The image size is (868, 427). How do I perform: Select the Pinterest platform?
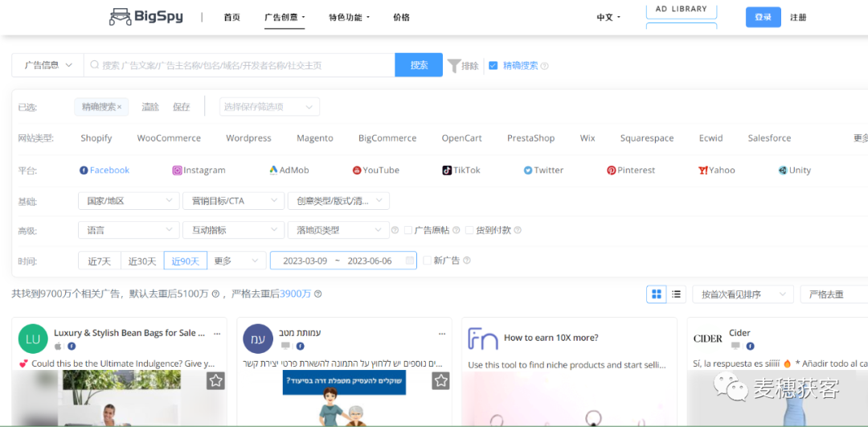coord(631,170)
